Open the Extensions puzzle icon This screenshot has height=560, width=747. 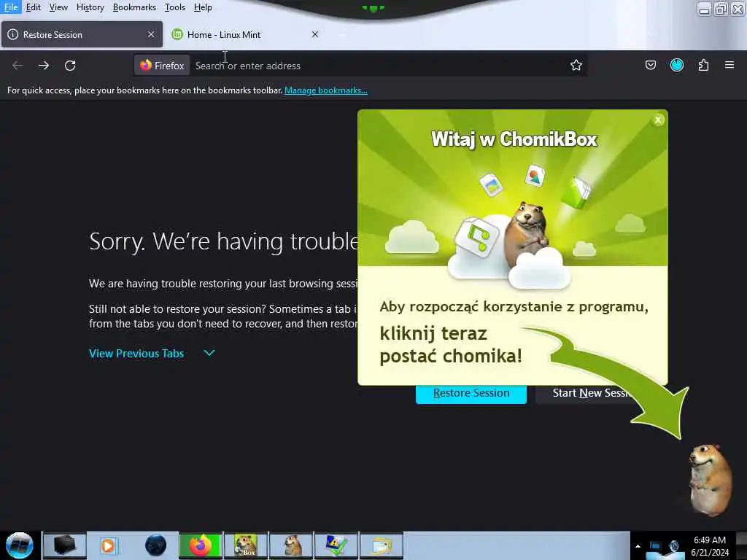coord(704,65)
